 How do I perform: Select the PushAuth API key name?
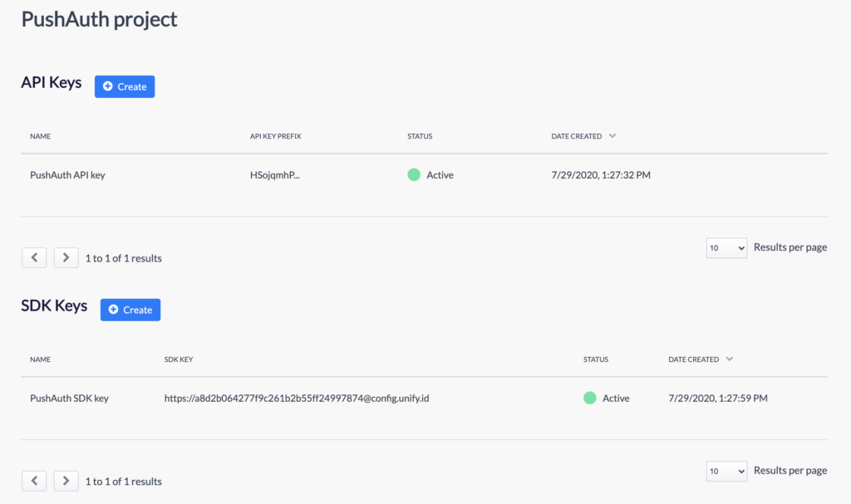tap(67, 175)
